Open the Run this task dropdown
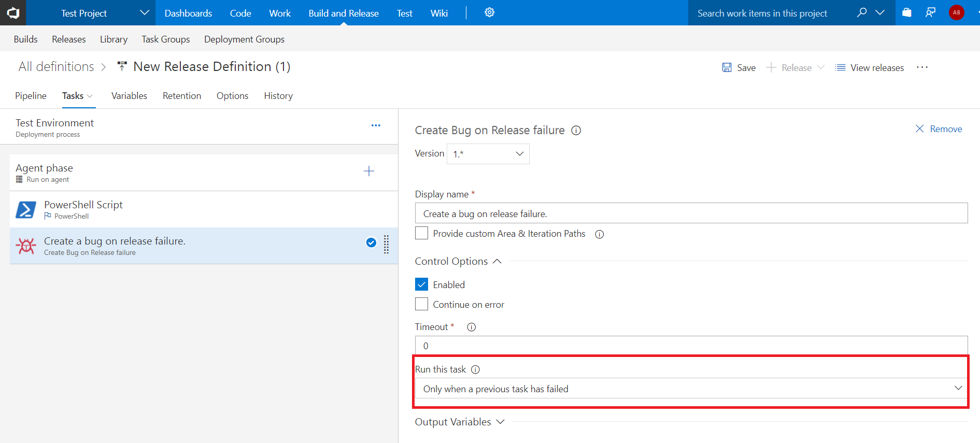This screenshot has width=980, height=443. (691, 389)
